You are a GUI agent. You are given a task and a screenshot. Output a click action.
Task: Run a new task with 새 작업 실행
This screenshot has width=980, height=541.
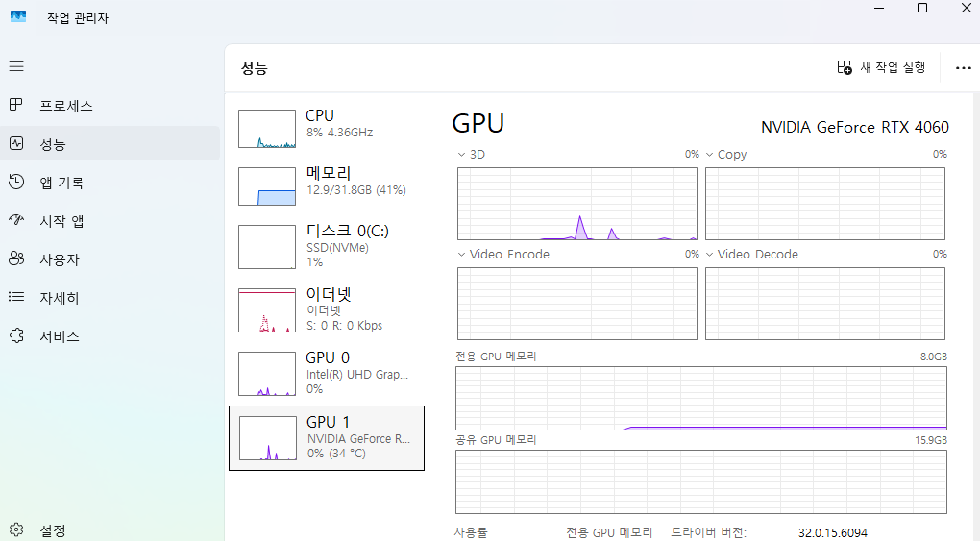[x=881, y=67]
